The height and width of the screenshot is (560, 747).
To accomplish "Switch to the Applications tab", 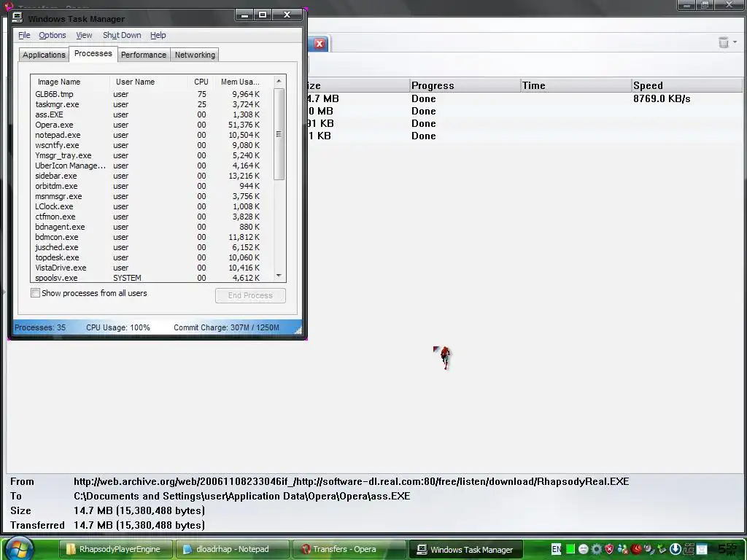I will [44, 55].
